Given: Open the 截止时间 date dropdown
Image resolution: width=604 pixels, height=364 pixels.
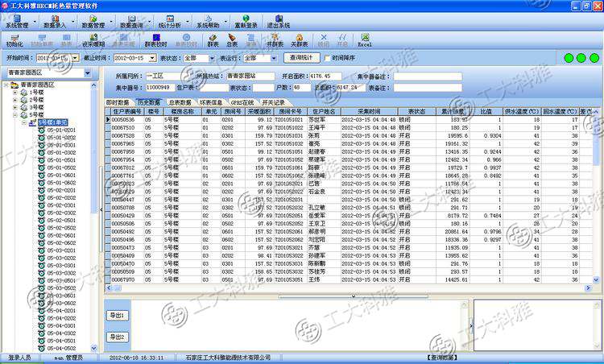Looking at the screenshot, I should tap(152, 58).
